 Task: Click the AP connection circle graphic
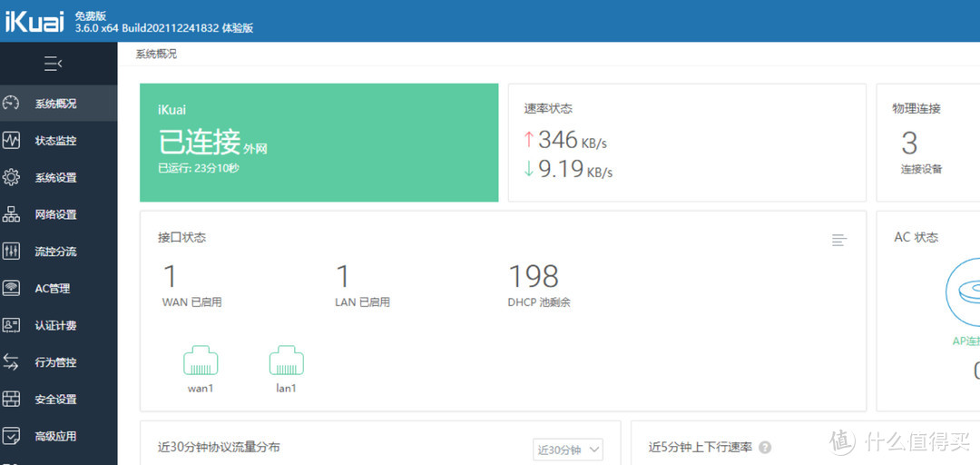click(963, 293)
